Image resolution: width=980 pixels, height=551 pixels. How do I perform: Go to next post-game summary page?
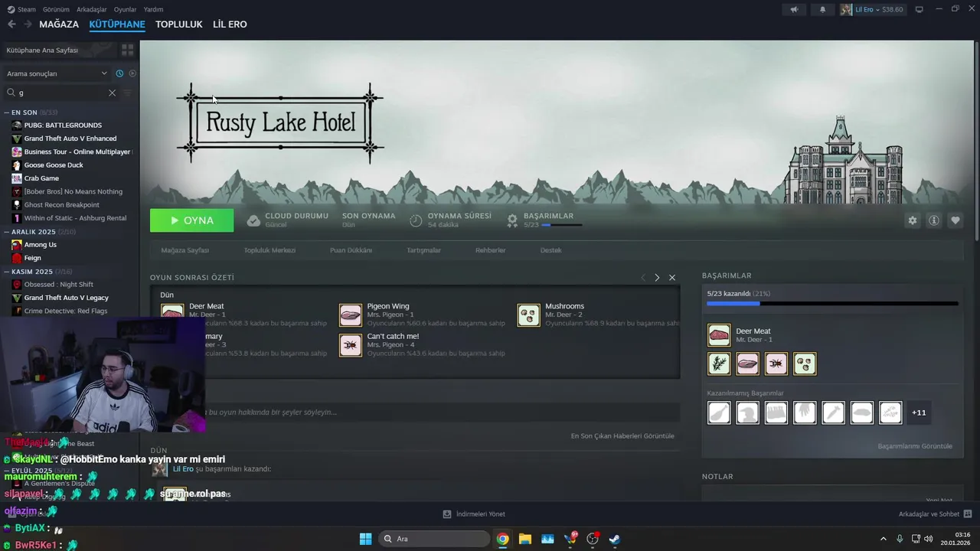[x=657, y=277]
